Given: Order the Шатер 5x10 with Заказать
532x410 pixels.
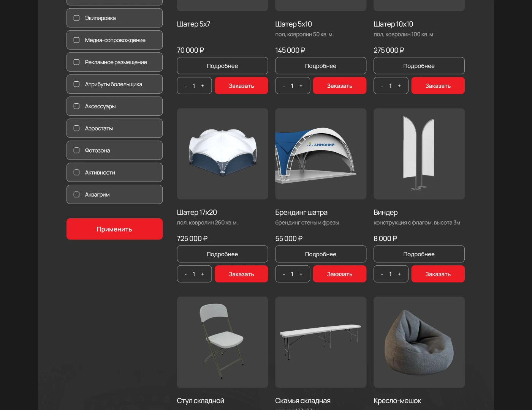Looking at the screenshot, I should (x=339, y=86).
